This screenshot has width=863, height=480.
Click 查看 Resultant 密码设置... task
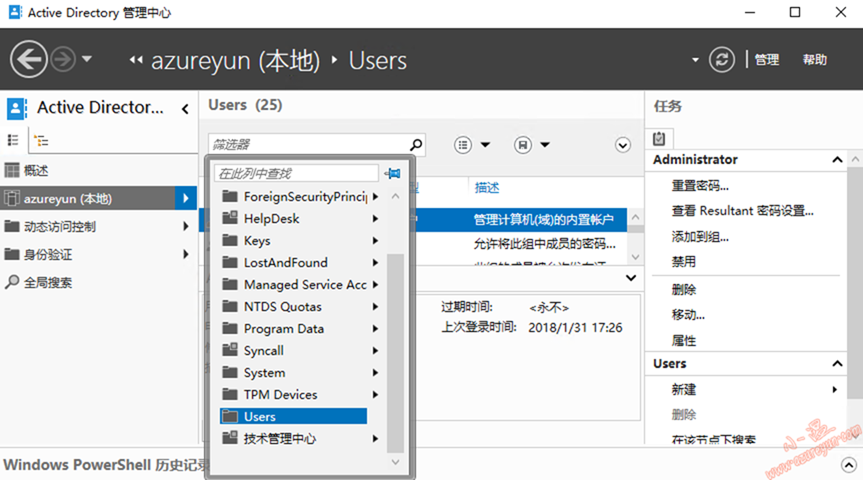(x=742, y=211)
